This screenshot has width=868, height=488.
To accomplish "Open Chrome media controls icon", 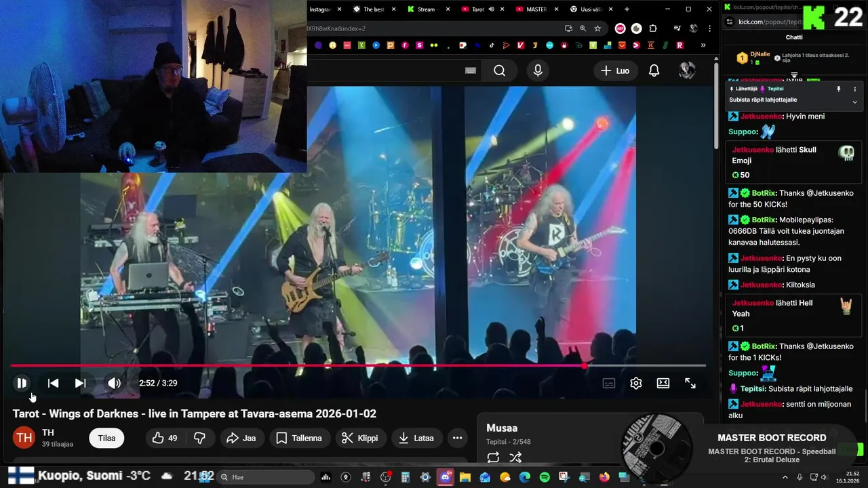I will pyautogui.click(x=677, y=28).
